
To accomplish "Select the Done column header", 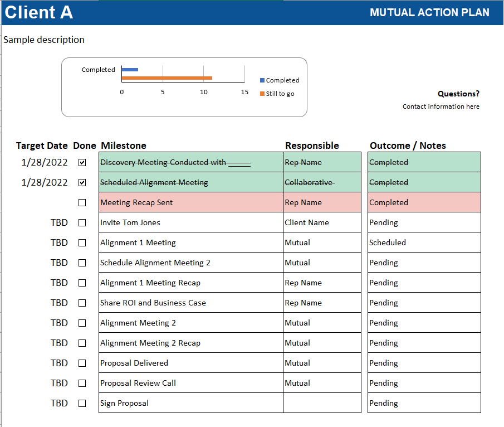I will pyautogui.click(x=85, y=145).
